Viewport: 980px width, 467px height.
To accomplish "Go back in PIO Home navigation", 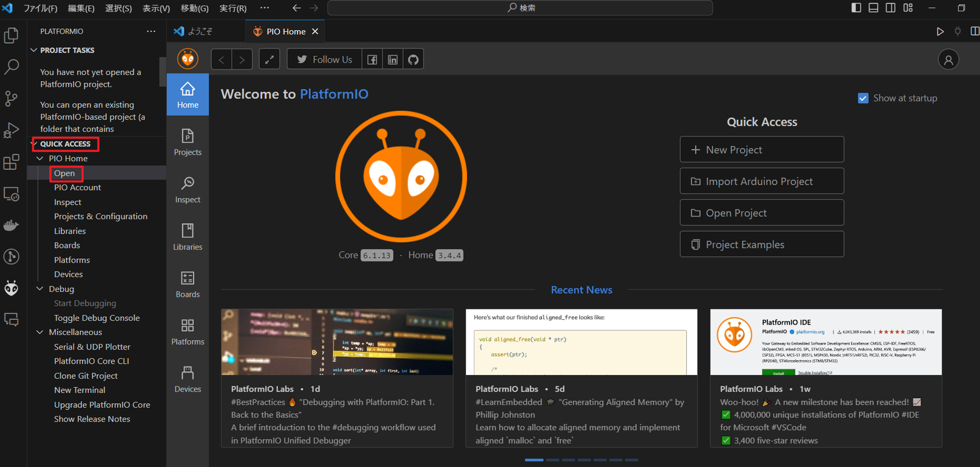I will click(221, 60).
